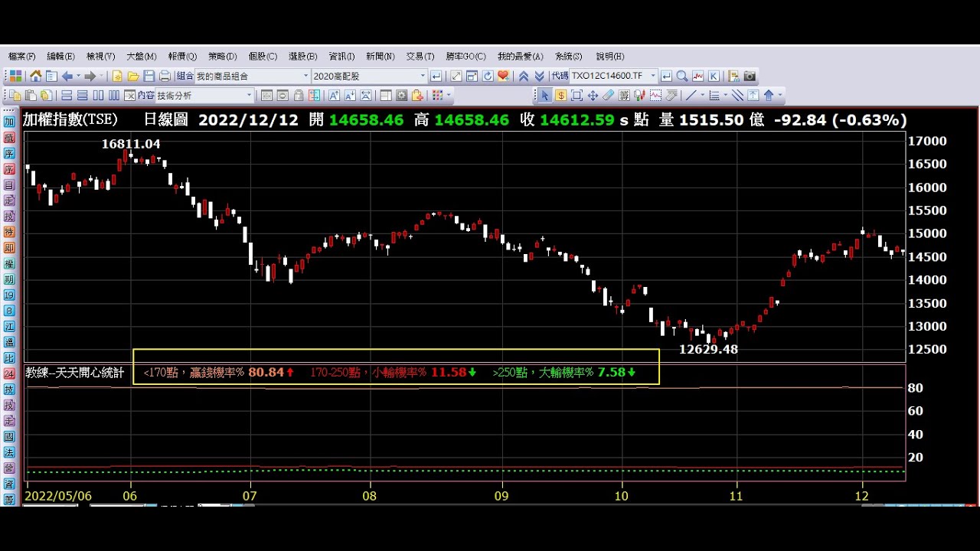Open dropdown beside blue up arrow

[780, 96]
